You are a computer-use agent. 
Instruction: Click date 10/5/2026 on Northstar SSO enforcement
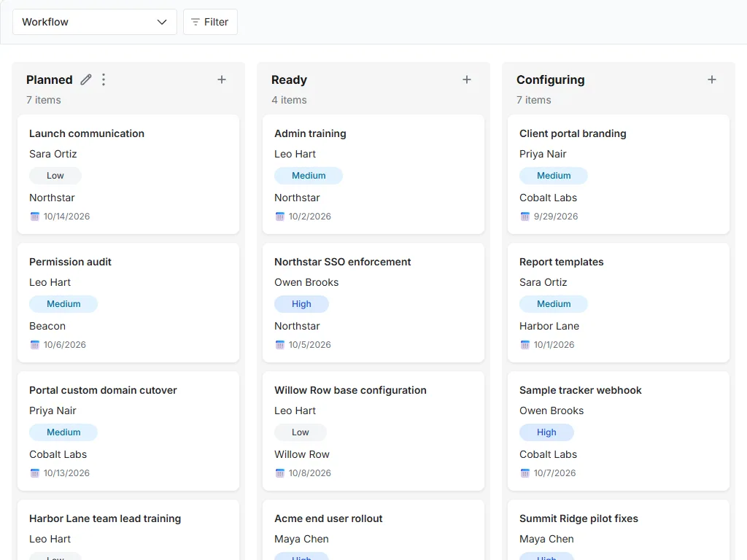point(309,345)
